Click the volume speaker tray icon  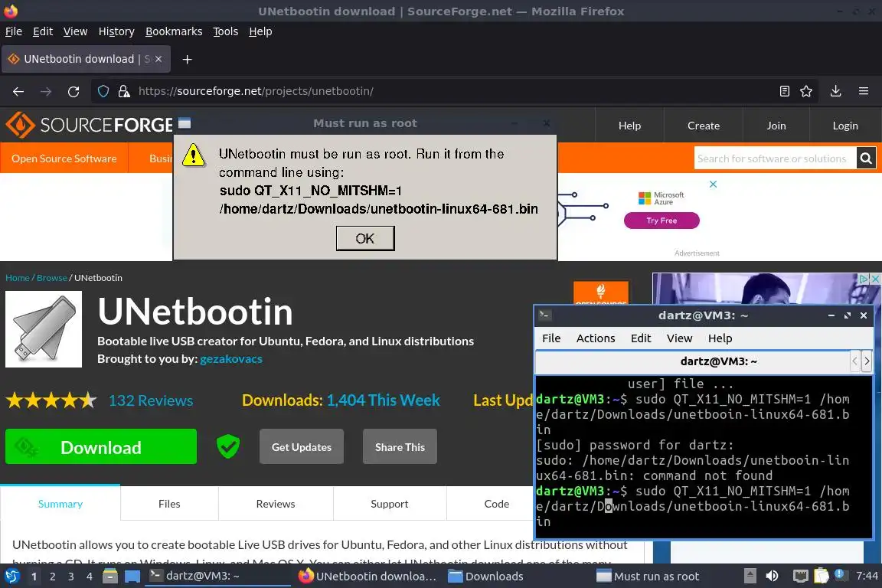[772, 576]
